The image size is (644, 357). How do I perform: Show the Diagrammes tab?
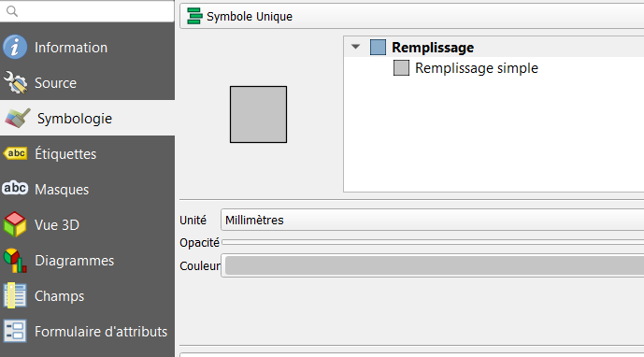tap(87, 261)
